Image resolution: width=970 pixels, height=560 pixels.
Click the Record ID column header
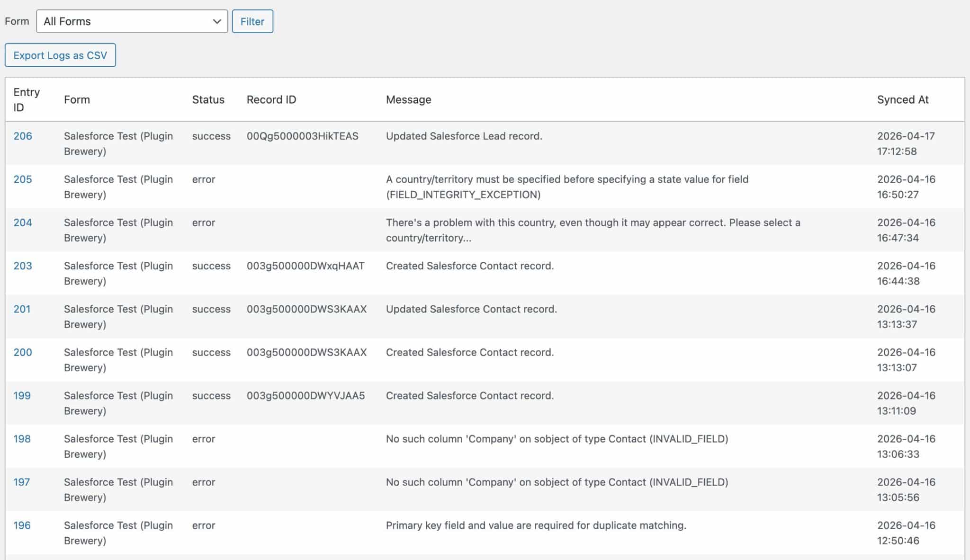tap(271, 99)
